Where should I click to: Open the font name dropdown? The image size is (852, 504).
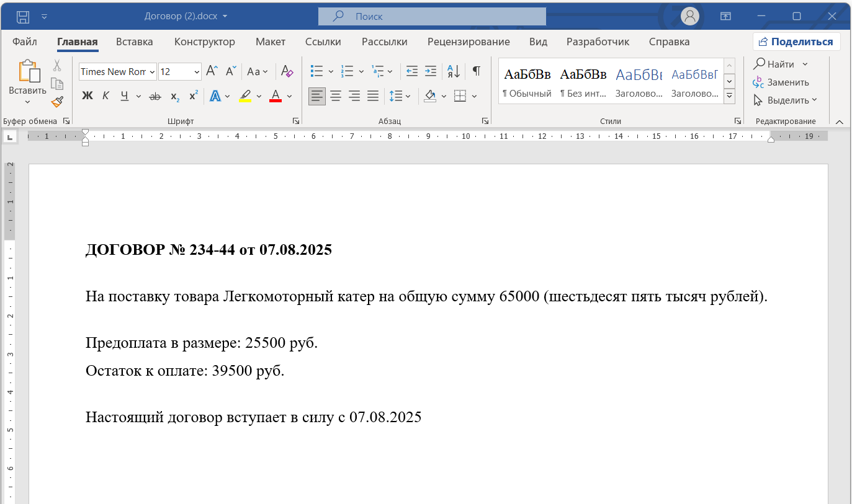coord(152,72)
